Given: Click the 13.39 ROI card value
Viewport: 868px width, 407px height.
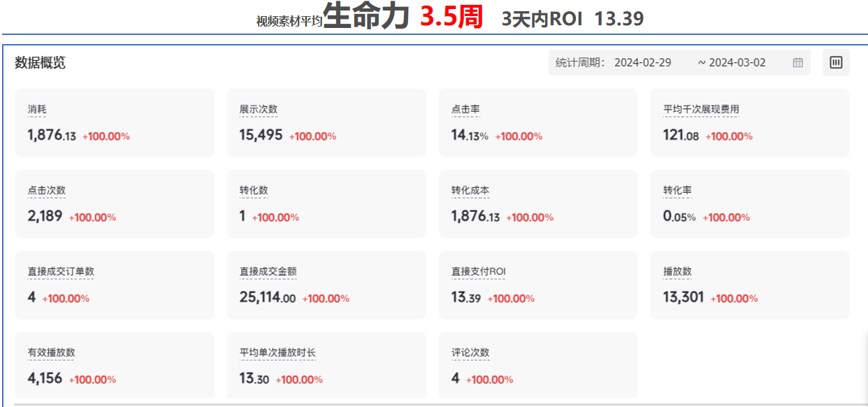Looking at the screenshot, I should (x=465, y=297).
